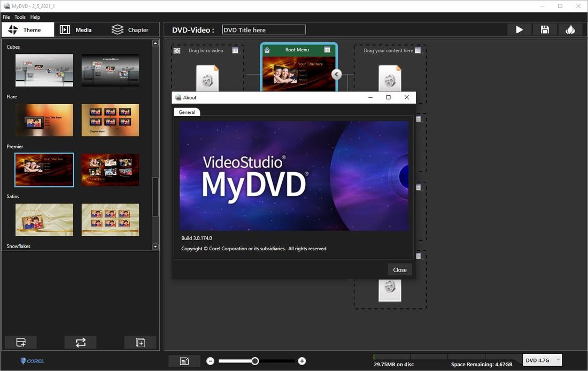The image size is (588, 371).
Task: Maximize the About dialog window
Action: 389,97
